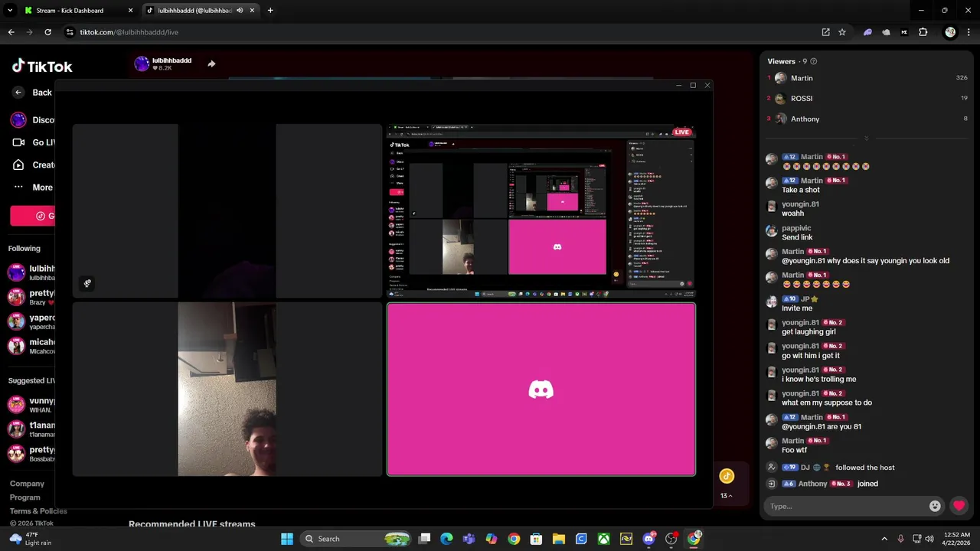The width and height of the screenshot is (980, 551).
Task: Show hidden system tray icons
Action: tap(884, 539)
